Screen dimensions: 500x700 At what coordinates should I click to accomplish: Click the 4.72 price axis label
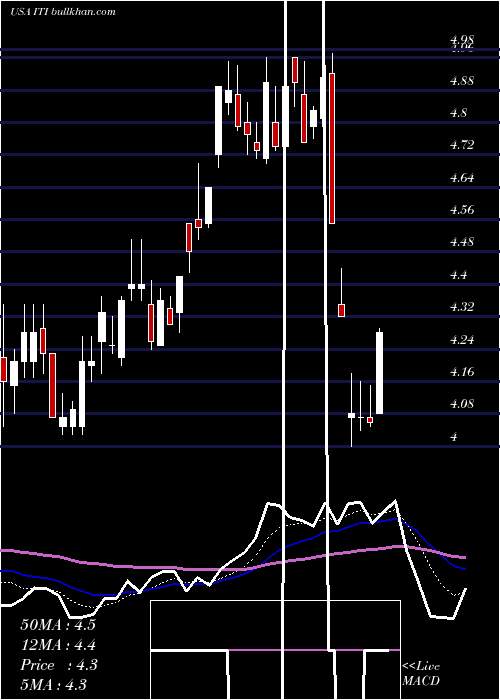[462, 145]
